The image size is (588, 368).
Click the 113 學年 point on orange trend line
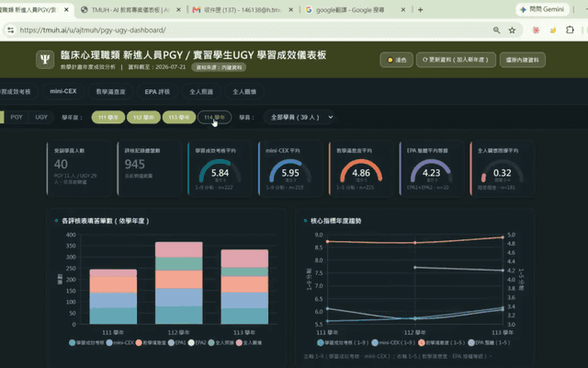coord(503,237)
